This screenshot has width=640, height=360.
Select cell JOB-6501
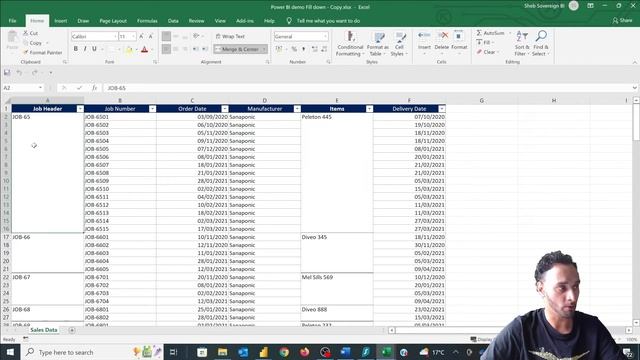120,117
